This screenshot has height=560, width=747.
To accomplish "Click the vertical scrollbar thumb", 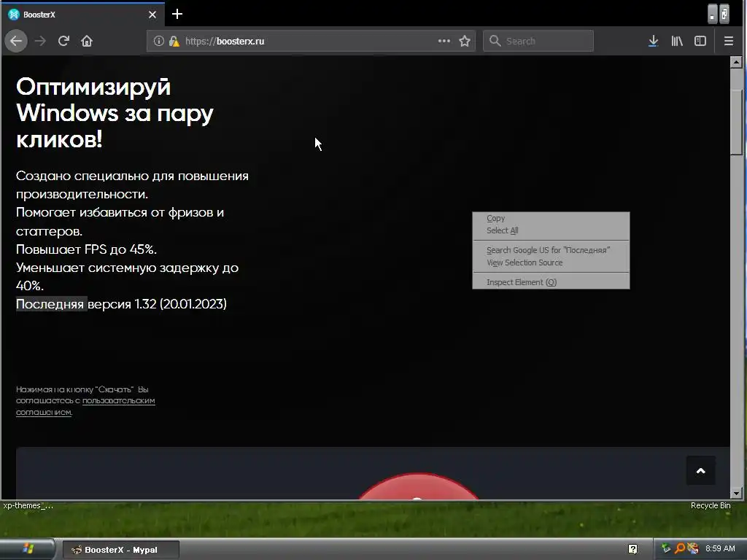I will coord(737,122).
